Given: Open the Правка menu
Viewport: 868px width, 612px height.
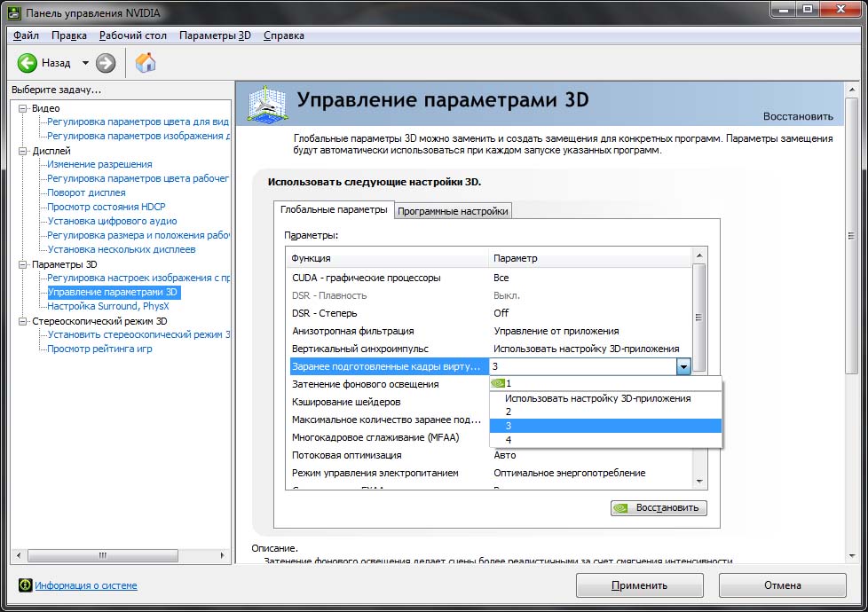Looking at the screenshot, I should coord(68,35).
